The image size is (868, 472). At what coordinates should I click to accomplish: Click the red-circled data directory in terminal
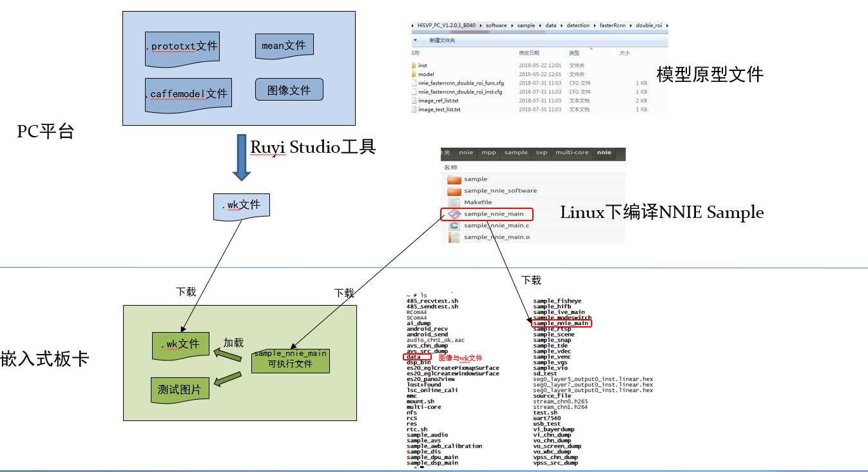(x=412, y=357)
